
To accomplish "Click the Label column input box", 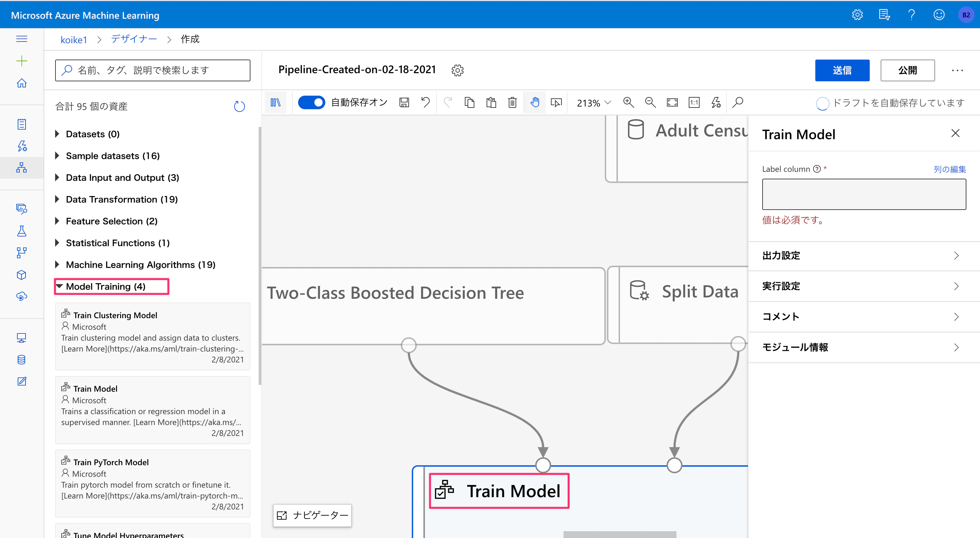I will coord(864,194).
